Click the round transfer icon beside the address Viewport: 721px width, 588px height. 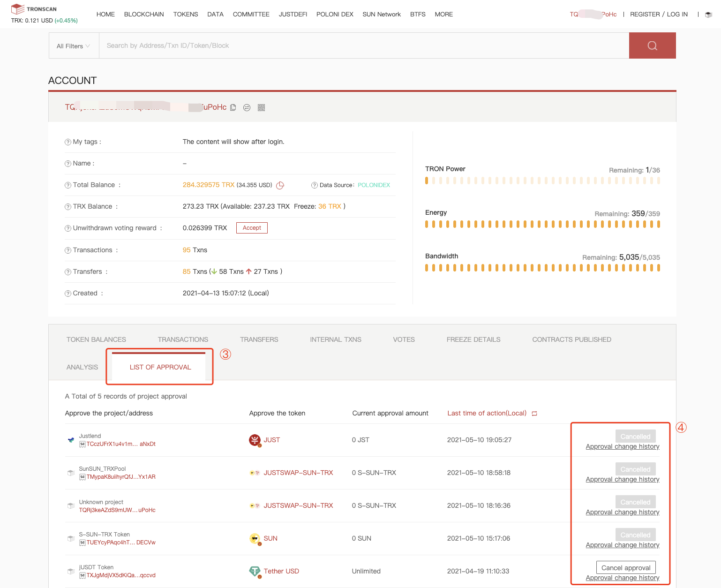click(x=247, y=107)
